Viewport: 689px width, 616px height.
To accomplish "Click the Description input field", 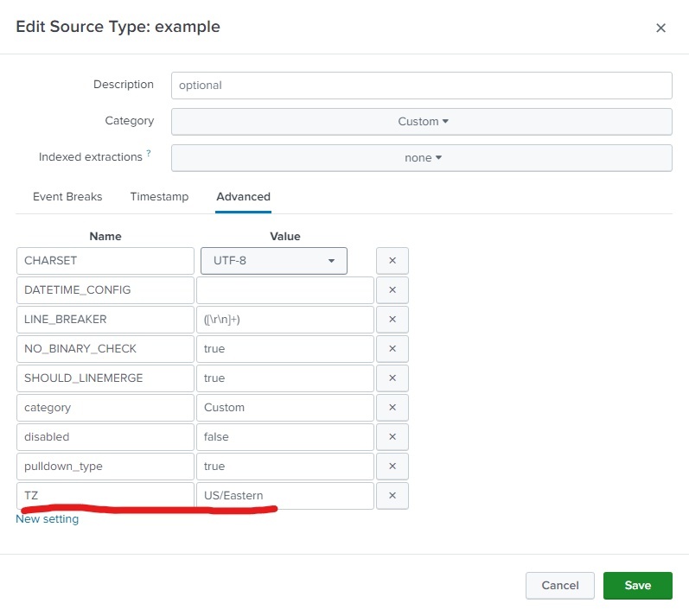I will coord(422,86).
